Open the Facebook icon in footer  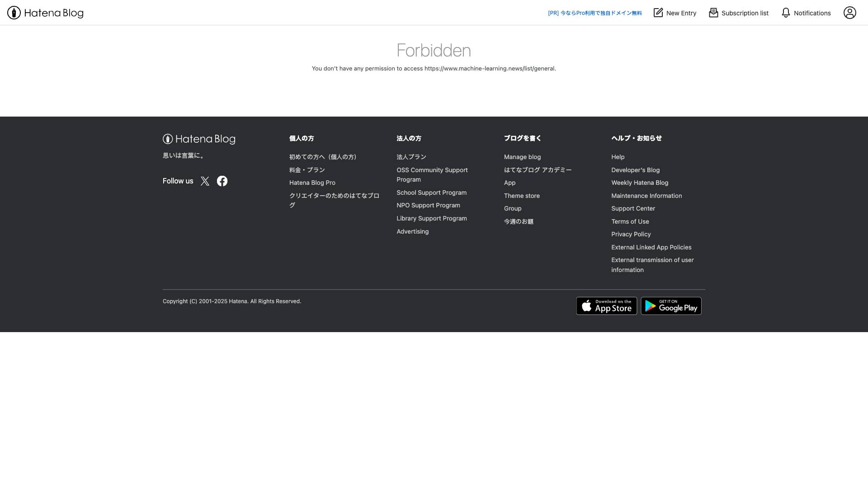(x=222, y=181)
